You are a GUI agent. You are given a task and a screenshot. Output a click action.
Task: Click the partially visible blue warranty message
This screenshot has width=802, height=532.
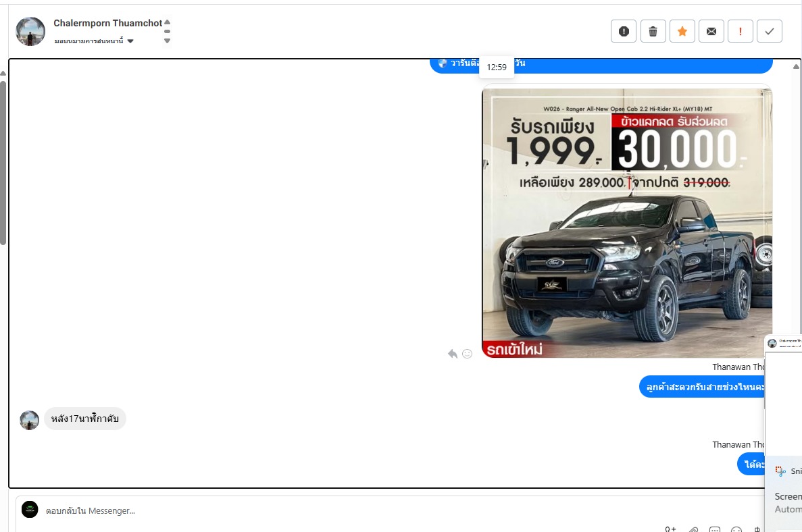pos(601,65)
